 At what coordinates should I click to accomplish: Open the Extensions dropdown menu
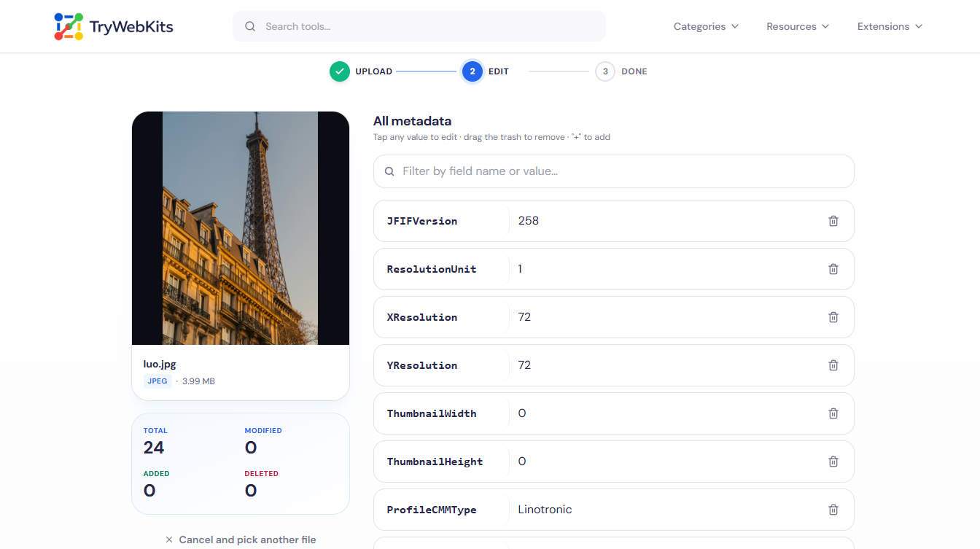pyautogui.click(x=890, y=26)
